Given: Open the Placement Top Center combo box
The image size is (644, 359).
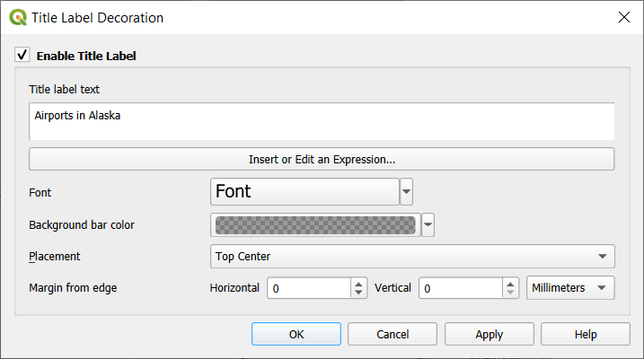Looking at the screenshot, I should (x=412, y=257).
